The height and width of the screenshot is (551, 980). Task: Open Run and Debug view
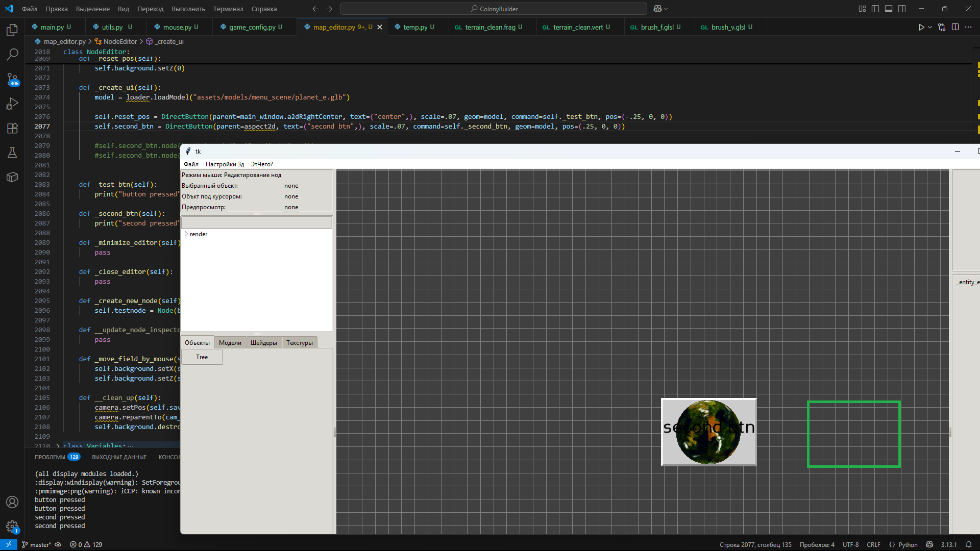tap(12, 104)
